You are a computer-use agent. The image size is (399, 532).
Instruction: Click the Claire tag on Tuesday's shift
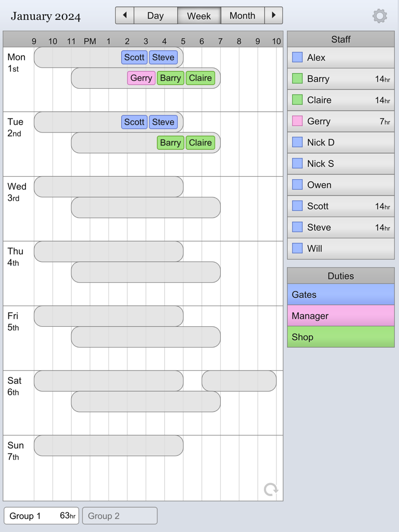tap(201, 142)
